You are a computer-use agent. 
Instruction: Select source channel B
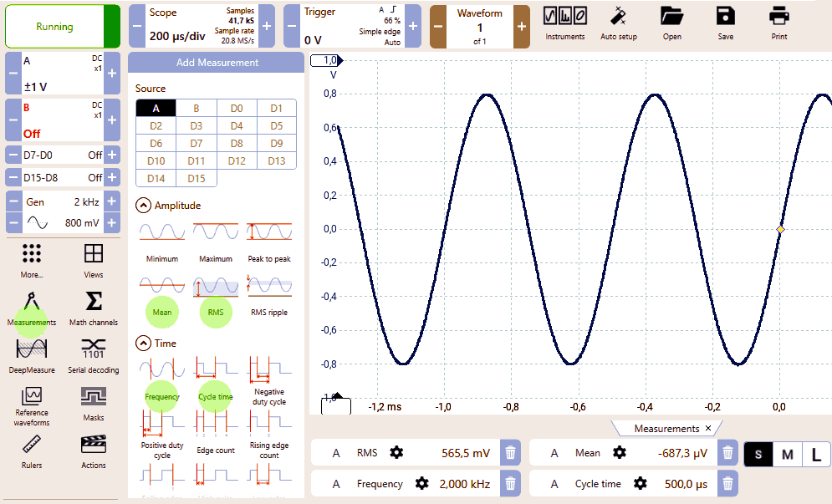pos(197,108)
